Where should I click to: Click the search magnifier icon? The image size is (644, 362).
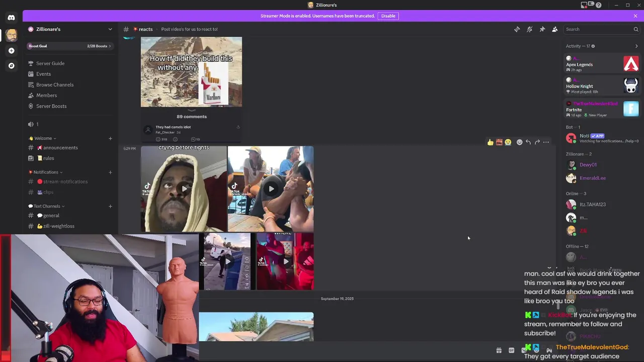[635, 29]
